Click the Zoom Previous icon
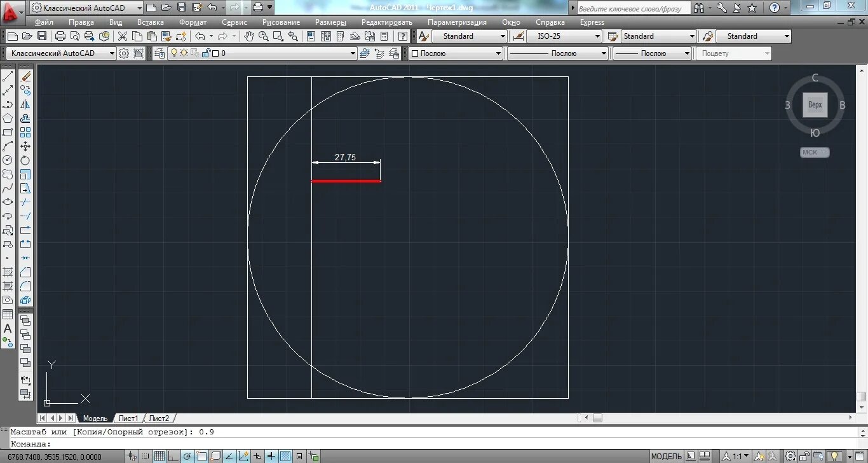This screenshot has height=463, width=868. [x=292, y=36]
